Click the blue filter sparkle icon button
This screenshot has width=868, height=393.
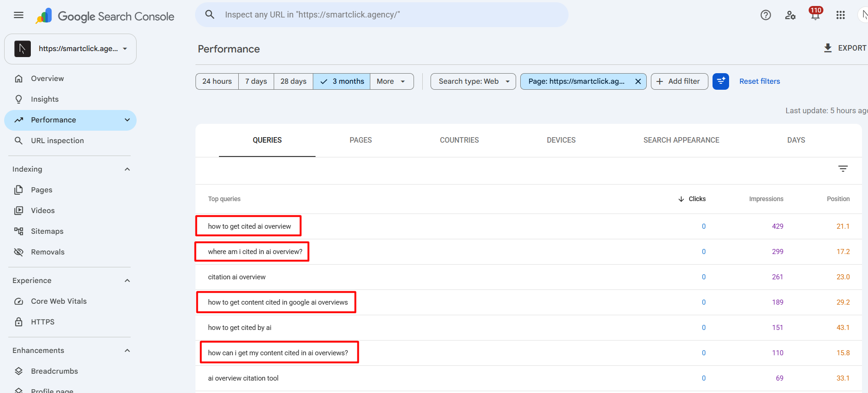click(720, 81)
